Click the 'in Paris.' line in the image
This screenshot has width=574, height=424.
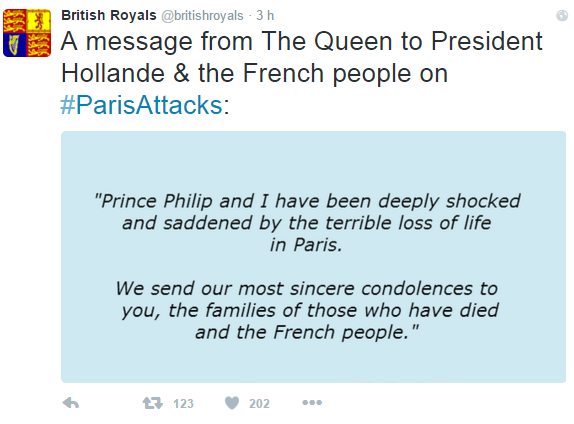point(306,245)
